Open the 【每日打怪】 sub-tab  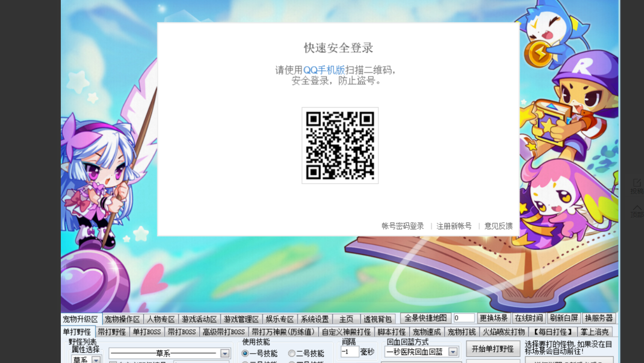coord(553,332)
